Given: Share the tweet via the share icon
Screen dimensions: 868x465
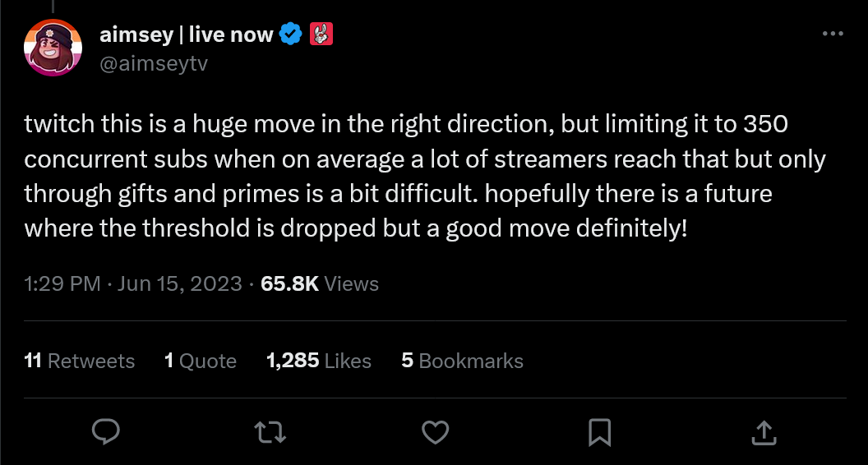Looking at the screenshot, I should click(x=762, y=431).
